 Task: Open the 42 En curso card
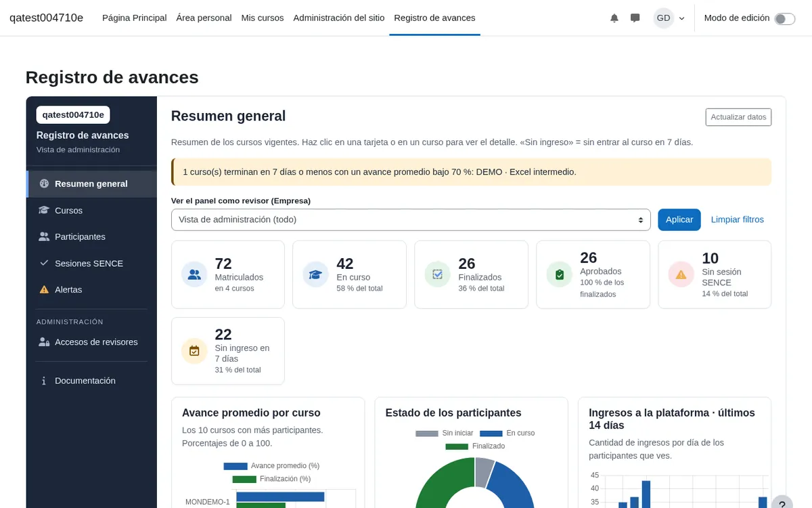pos(349,274)
